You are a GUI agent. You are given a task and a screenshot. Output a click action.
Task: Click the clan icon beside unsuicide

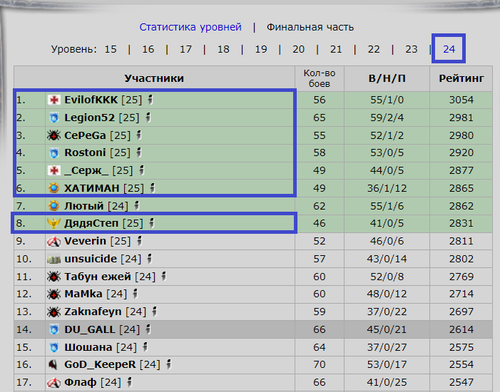(54, 259)
